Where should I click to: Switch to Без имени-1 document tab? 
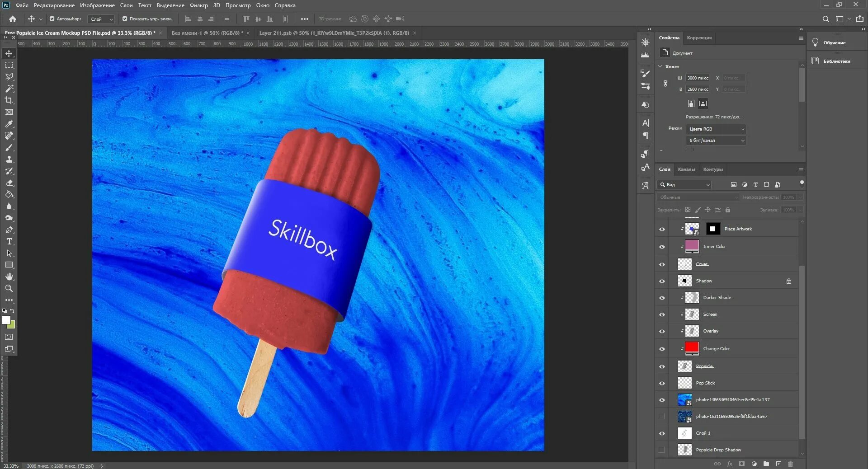[x=207, y=33]
